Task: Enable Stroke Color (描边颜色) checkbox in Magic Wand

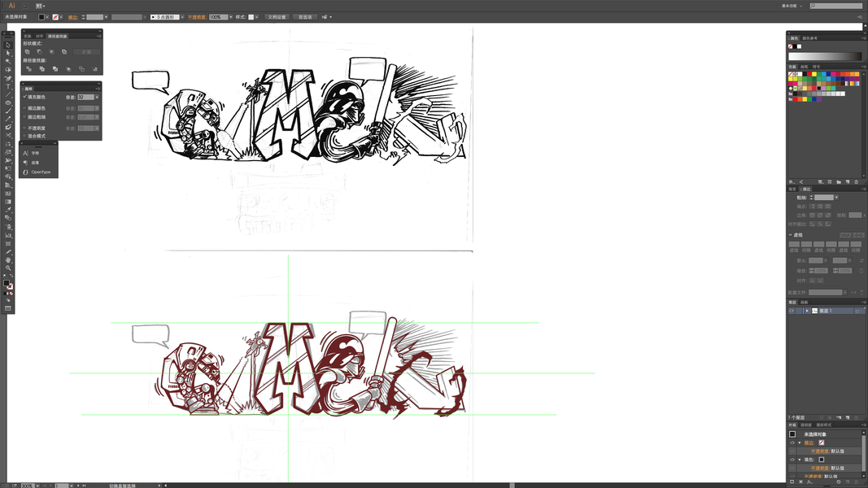Action: [24, 108]
